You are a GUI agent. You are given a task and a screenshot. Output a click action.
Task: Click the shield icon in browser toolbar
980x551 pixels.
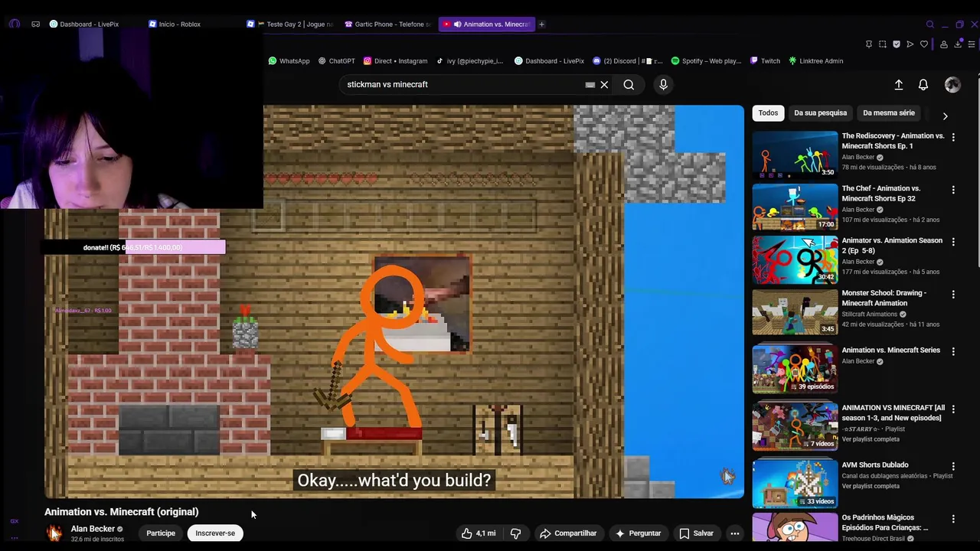click(897, 44)
